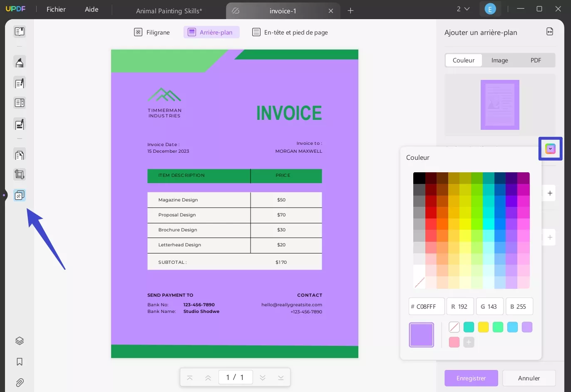Select the yellow preset color swatch
The width and height of the screenshot is (571, 392).
[483, 327]
